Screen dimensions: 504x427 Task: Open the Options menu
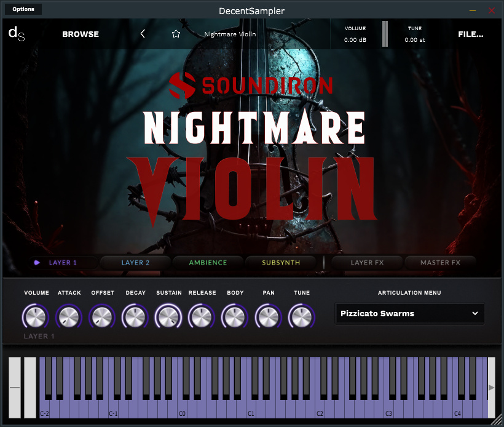coord(23,9)
